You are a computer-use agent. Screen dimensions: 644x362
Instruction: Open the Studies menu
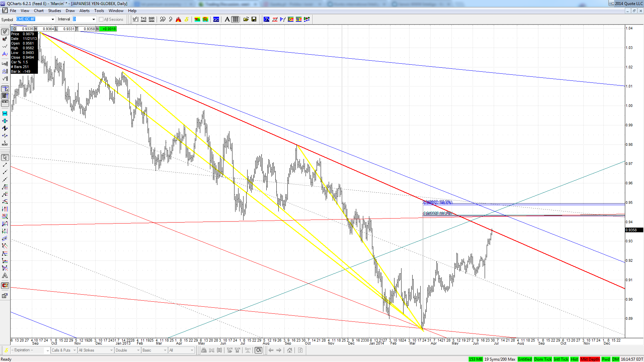pos(55,11)
